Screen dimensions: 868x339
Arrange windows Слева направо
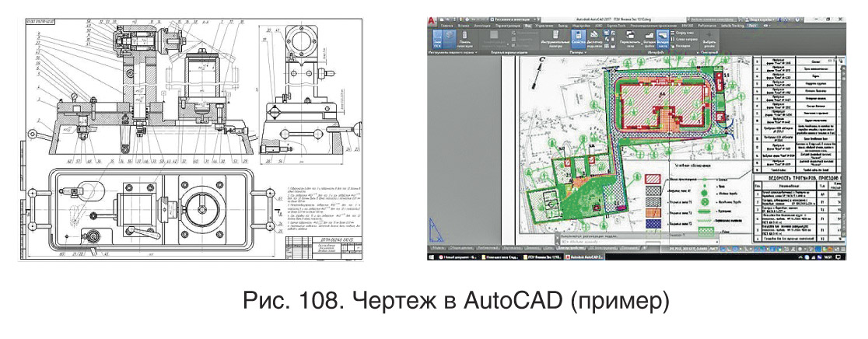pyautogui.click(x=684, y=39)
